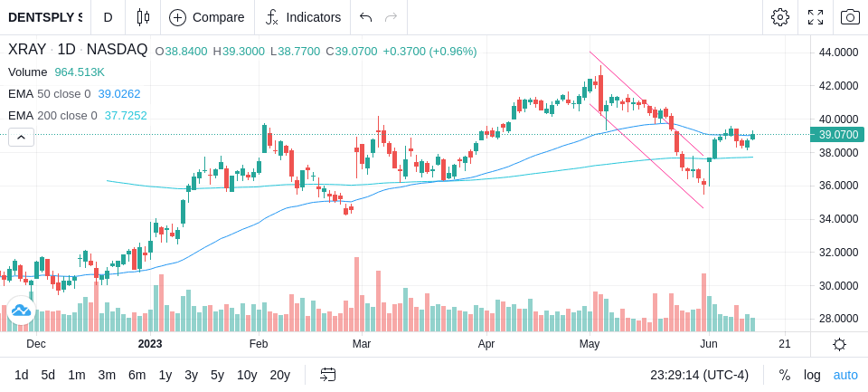Open the go-to-date calendar icon

[x=327, y=375]
